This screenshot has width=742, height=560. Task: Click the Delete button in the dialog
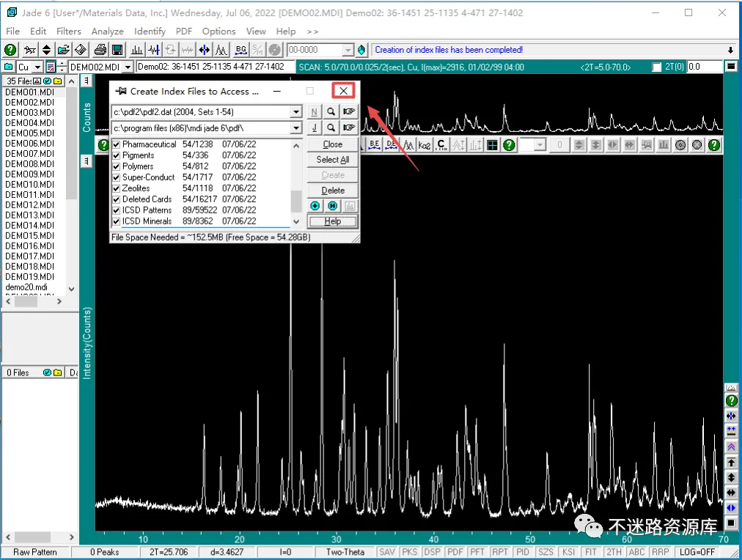pos(333,191)
